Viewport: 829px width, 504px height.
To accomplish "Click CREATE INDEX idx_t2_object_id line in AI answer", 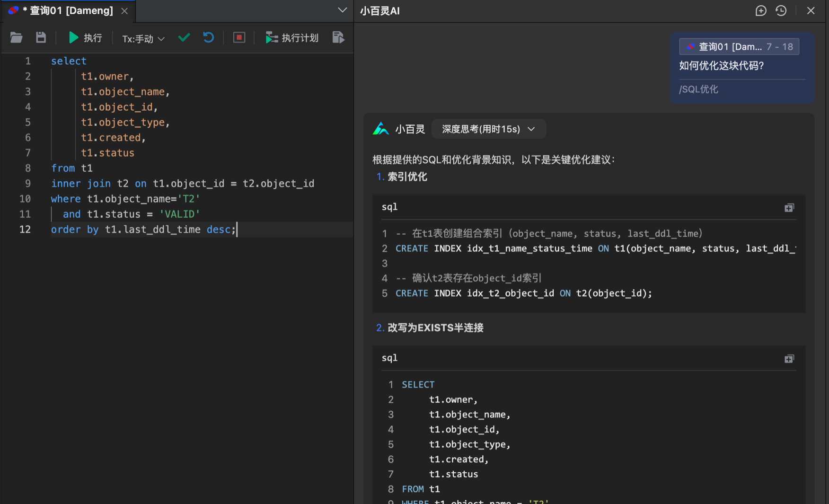I will point(524,293).
